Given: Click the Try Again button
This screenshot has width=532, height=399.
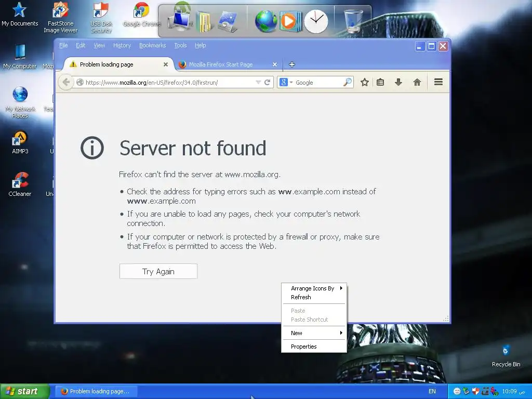Looking at the screenshot, I should coord(158,271).
